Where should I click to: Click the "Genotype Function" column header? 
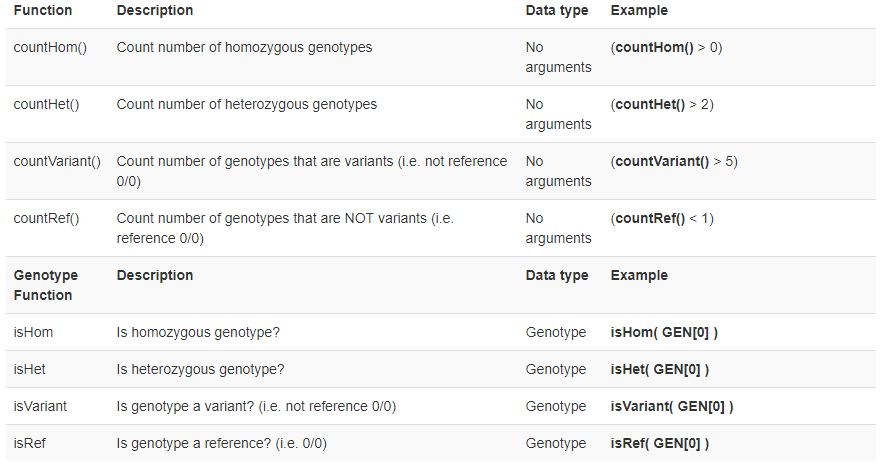pos(45,285)
